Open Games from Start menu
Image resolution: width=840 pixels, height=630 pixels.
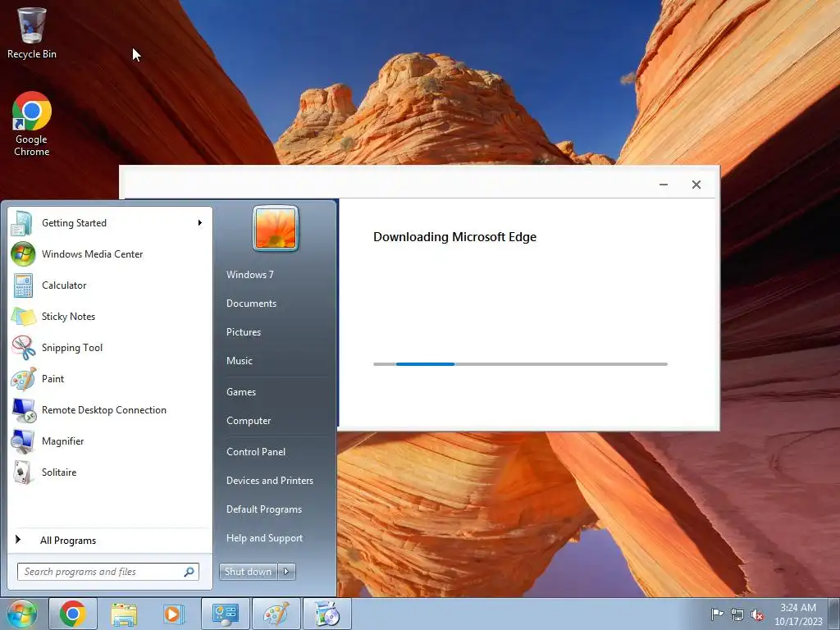click(x=241, y=391)
